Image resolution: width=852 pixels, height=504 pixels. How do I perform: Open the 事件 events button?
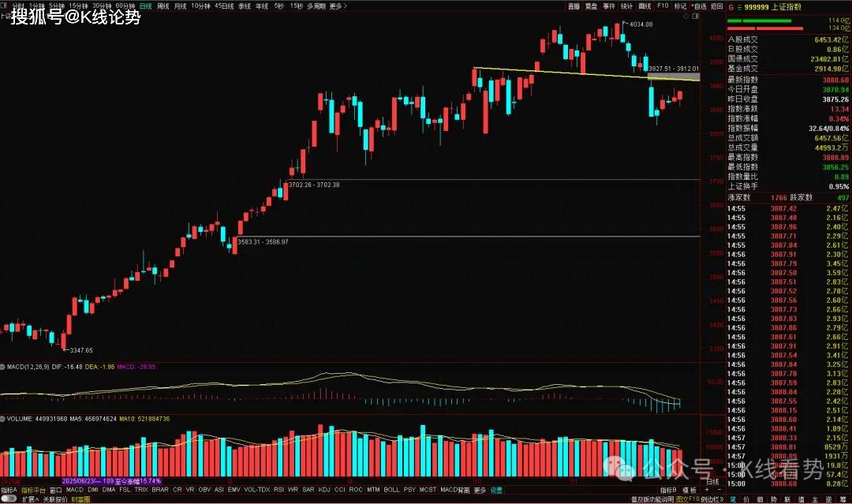tap(609, 6)
